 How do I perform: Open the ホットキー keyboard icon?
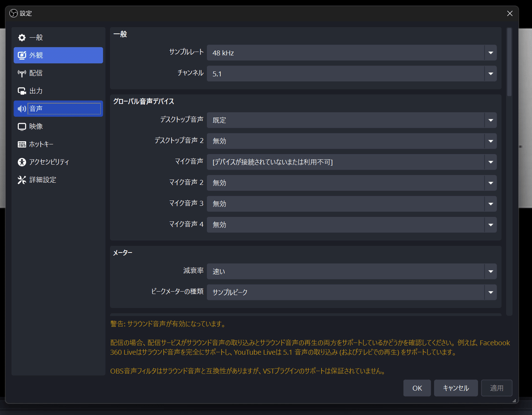click(x=22, y=144)
